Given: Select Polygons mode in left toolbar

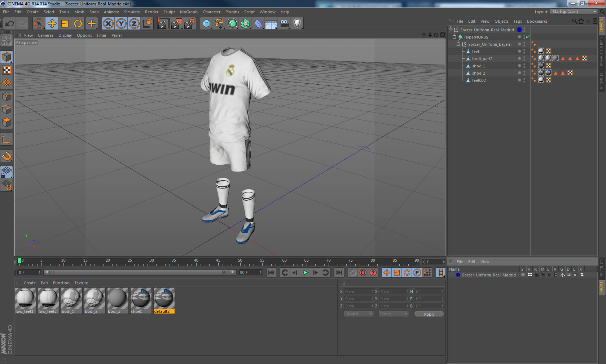Looking at the screenshot, I should (x=6, y=123).
